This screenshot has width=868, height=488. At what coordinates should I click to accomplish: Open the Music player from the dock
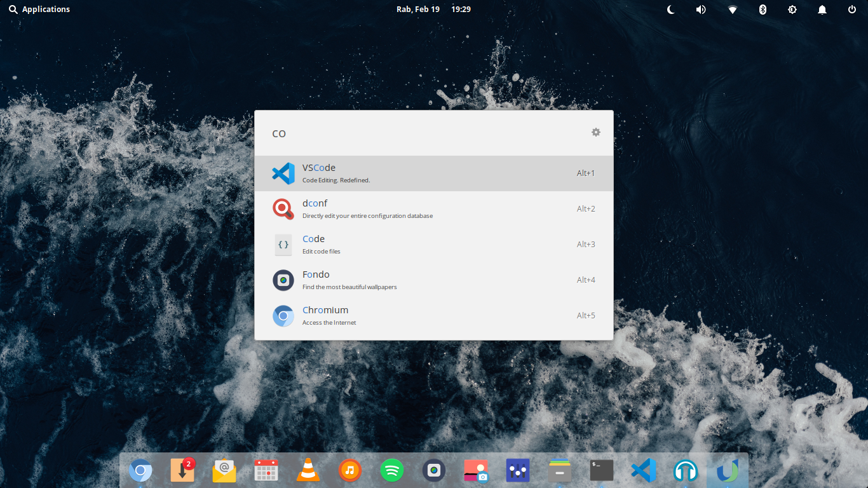click(x=350, y=470)
